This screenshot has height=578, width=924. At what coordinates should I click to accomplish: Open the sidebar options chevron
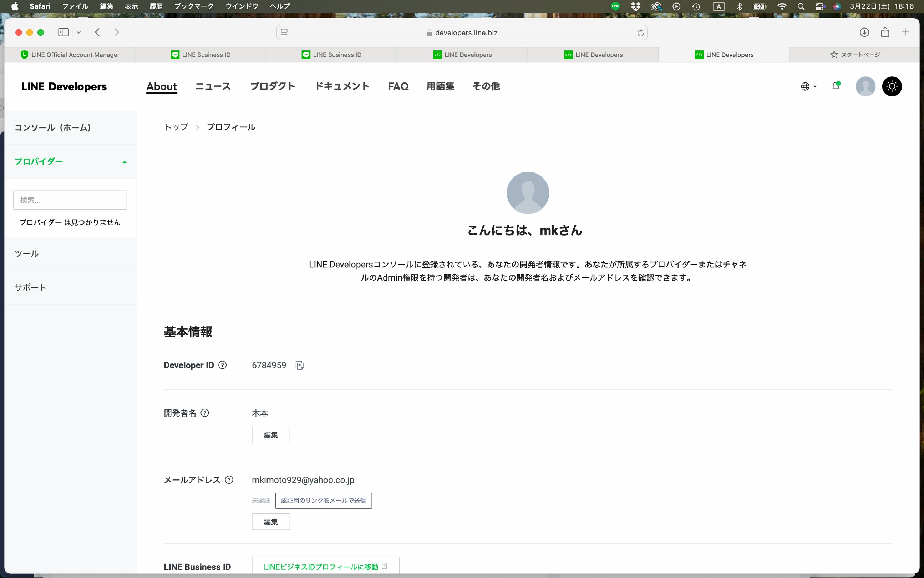point(79,32)
